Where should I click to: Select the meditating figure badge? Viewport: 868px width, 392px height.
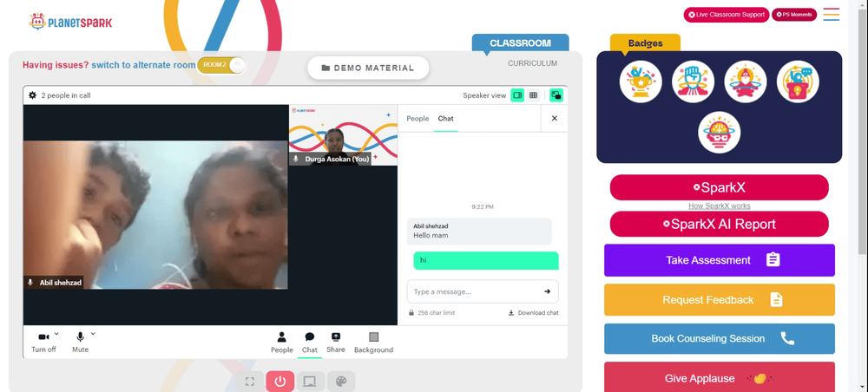click(746, 82)
